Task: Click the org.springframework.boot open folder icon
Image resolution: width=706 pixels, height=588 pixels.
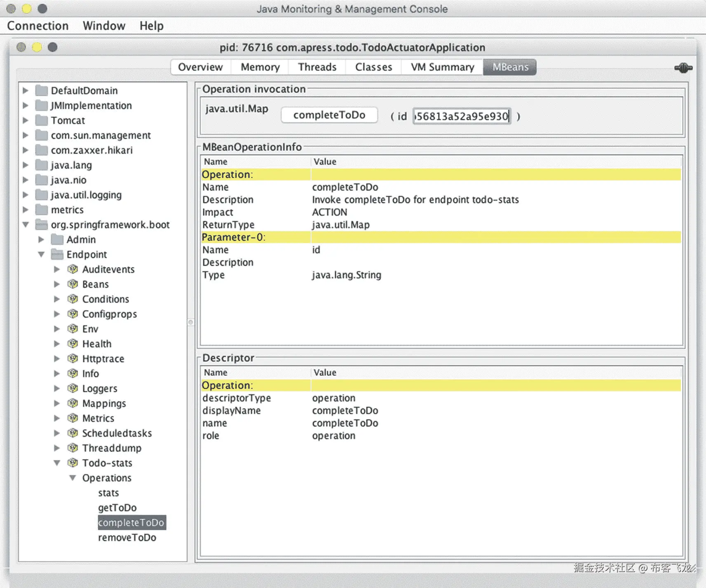Action: pyautogui.click(x=41, y=224)
